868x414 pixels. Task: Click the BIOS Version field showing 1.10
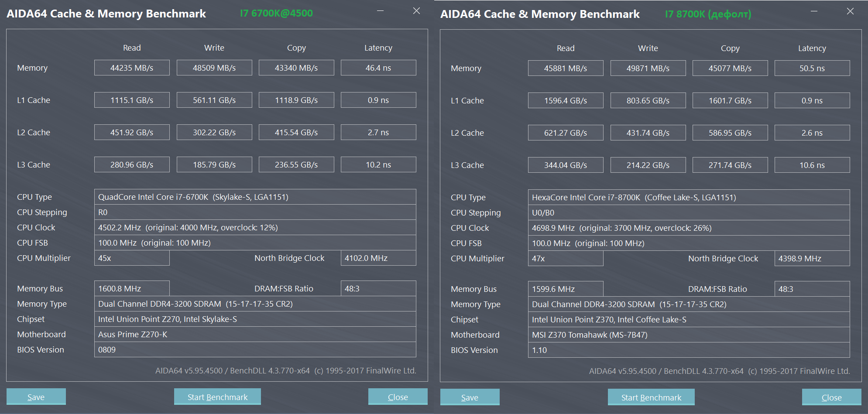click(x=689, y=350)
